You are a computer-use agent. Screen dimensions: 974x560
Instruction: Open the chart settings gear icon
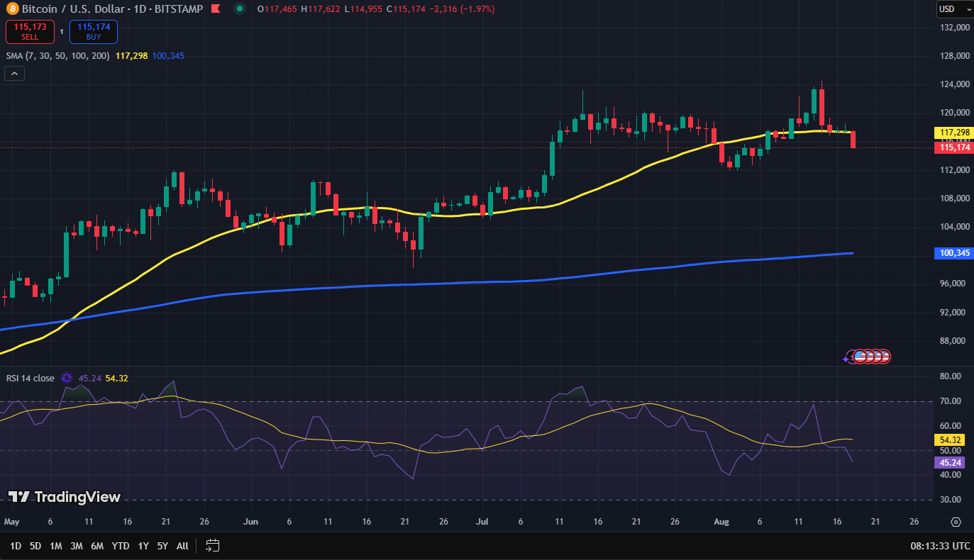point(956,522)
